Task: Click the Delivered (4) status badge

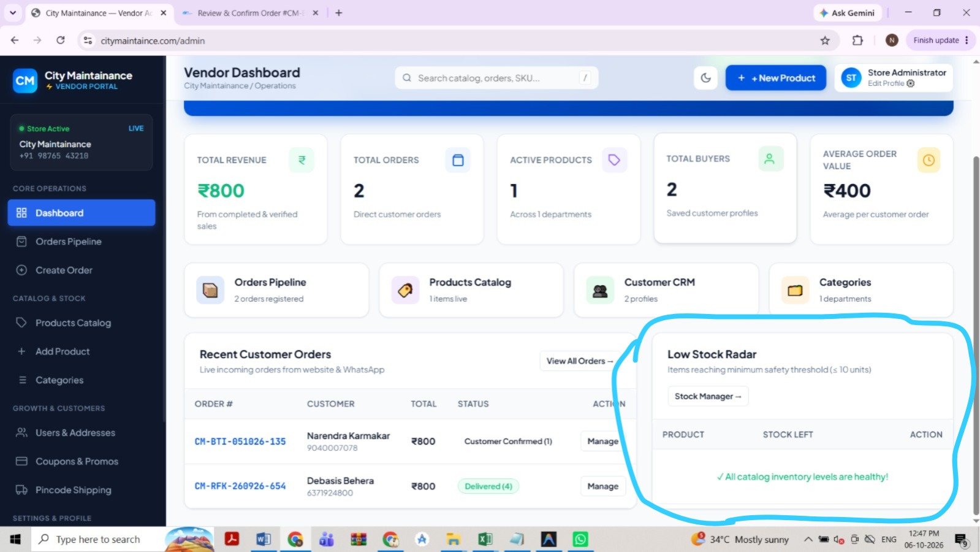Action: click(488, 486)
